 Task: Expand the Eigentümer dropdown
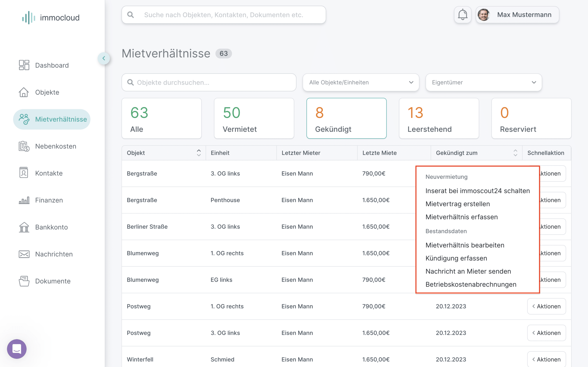point(483,83)
